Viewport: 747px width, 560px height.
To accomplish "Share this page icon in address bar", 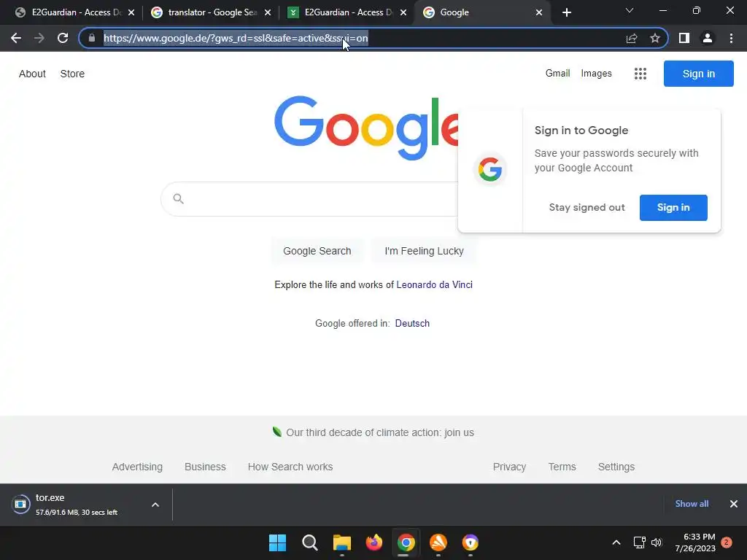I will pyautogui.click(x=632, y=38).
